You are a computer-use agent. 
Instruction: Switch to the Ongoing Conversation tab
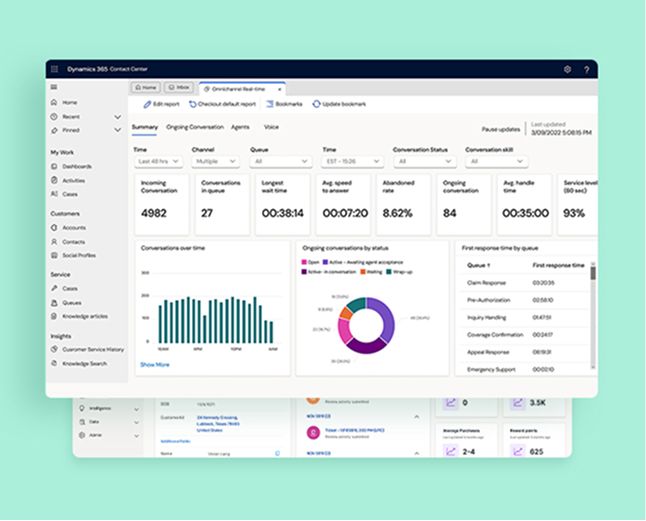point(195,127)
